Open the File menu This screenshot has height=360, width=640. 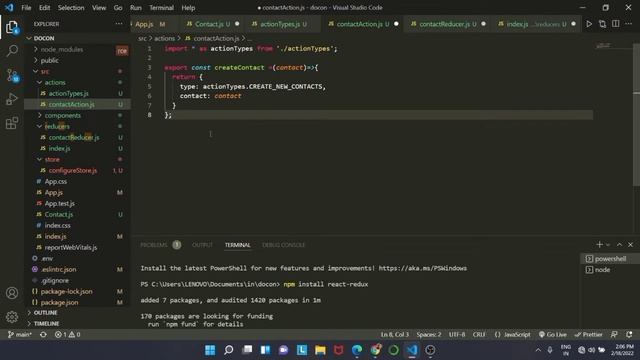point(26,8)
